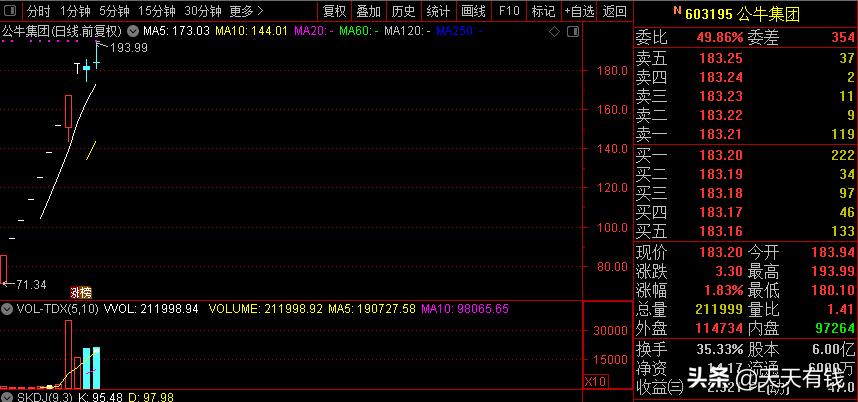Expand 更多 period options
This screenshot has height=402, width=858.
[246, 11]
